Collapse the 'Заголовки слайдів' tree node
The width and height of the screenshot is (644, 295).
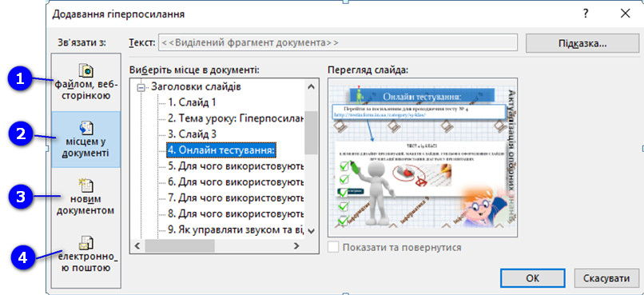141,87
